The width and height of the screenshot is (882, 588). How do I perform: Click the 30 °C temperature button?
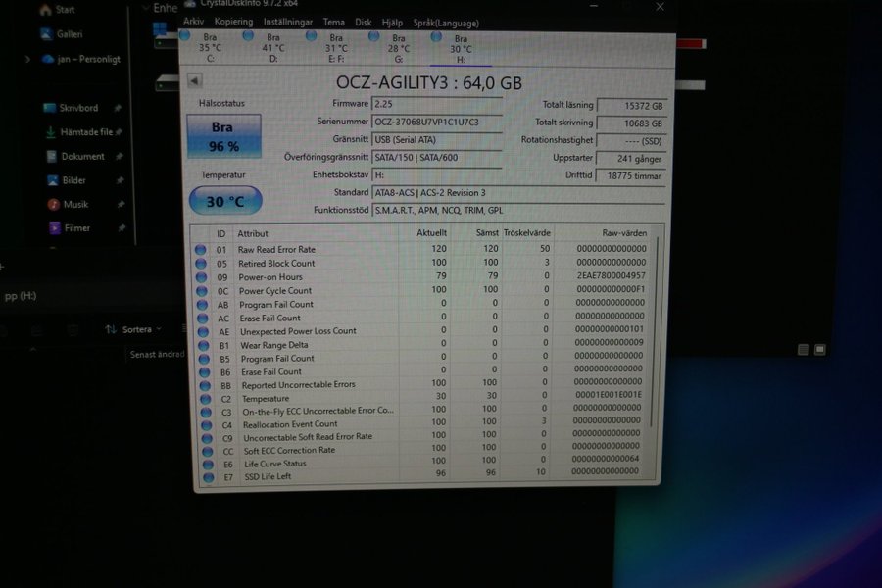coord(224,201)
